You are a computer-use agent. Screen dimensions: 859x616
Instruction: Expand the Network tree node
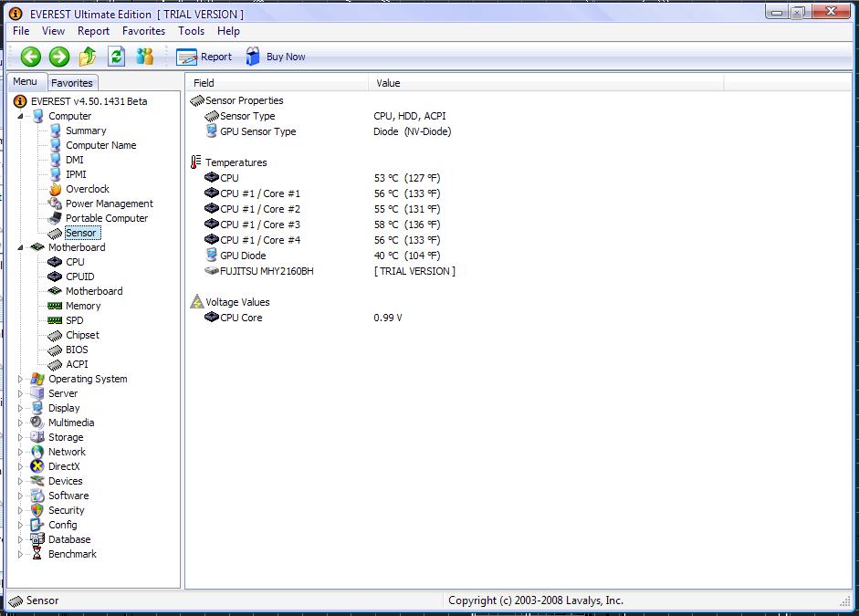coord(20,452)
